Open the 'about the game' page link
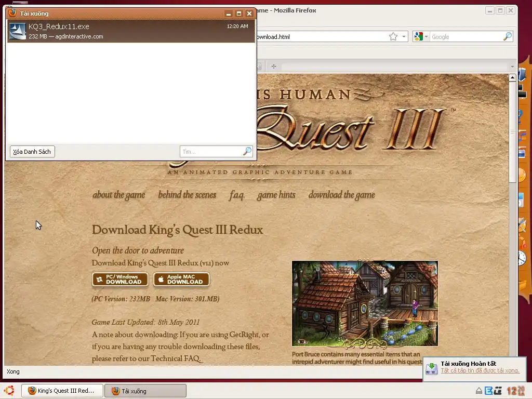532x399 pixels. pos(119,195)
